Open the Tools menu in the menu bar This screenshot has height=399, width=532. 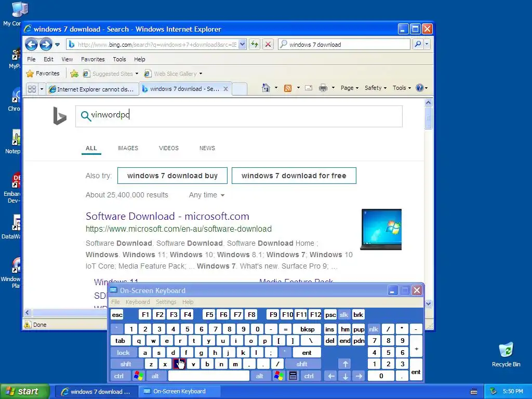point(119,59)
